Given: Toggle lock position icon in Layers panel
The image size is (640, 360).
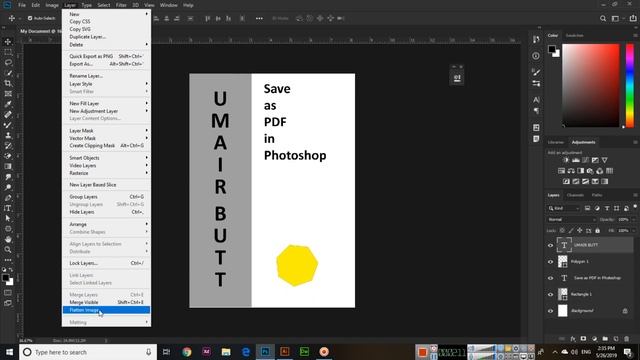Looking at the screenshot, I should (x=580, y=231).
